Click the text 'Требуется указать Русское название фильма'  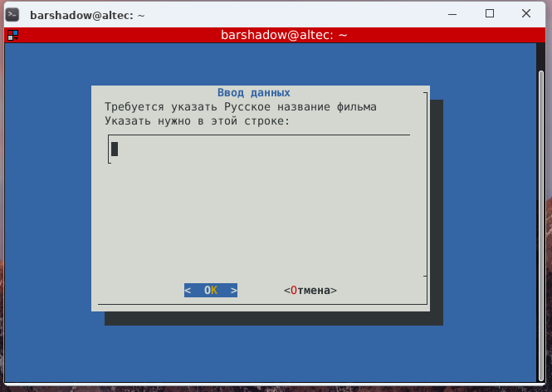pos(241,106)
